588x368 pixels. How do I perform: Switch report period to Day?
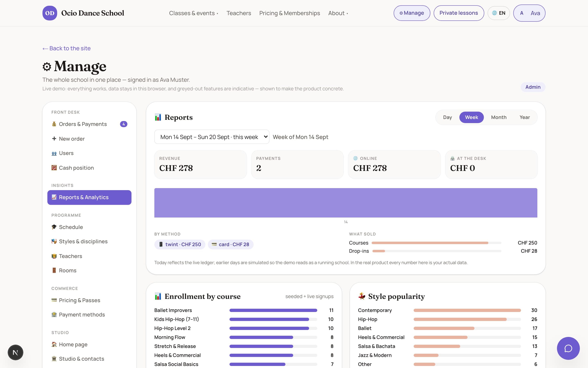(x=447, y=117)
